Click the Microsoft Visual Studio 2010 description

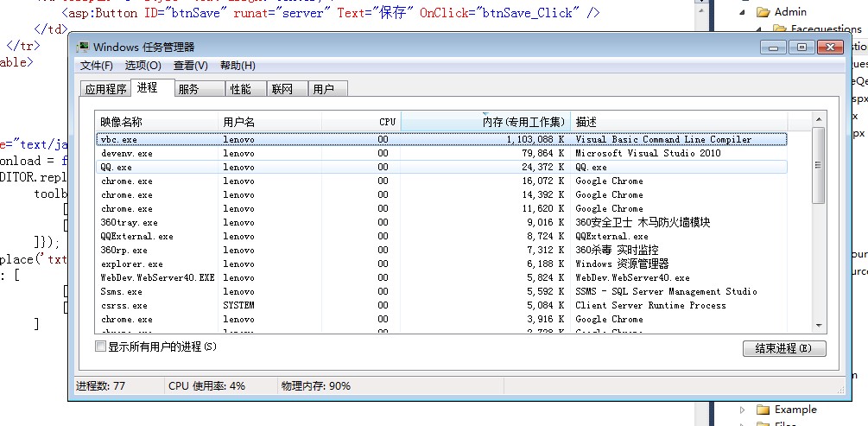(x=648, y=154)
